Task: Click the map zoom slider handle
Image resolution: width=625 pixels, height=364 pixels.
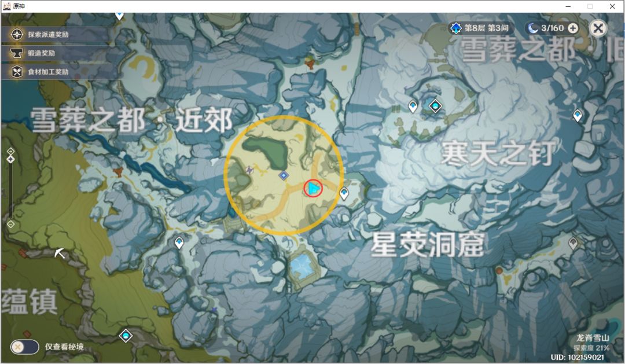Action: click(11, 159)
